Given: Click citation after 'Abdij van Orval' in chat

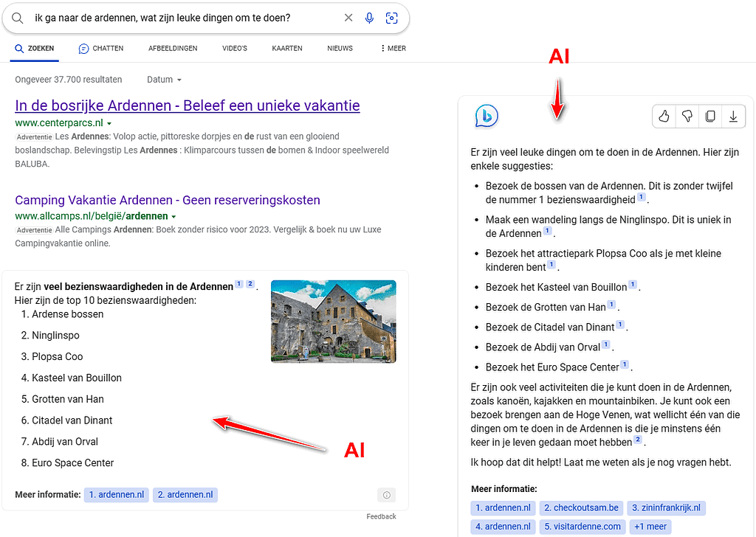Looking at the screenshot, I should click(x=606, y=344).
